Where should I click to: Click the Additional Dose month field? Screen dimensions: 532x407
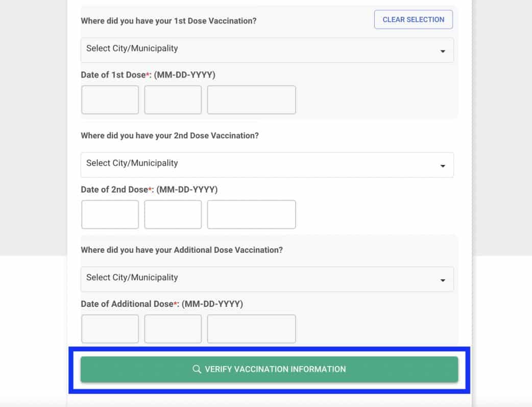110,329
